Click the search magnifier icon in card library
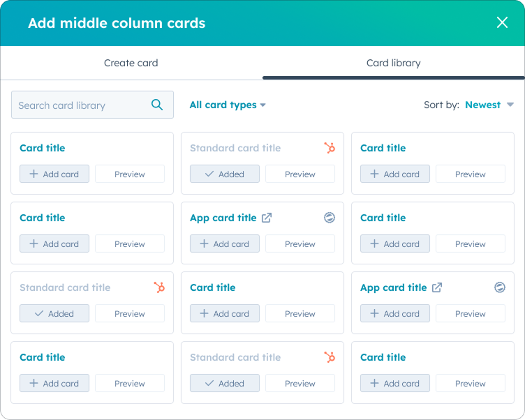525x420 pixels. [156, 105]
